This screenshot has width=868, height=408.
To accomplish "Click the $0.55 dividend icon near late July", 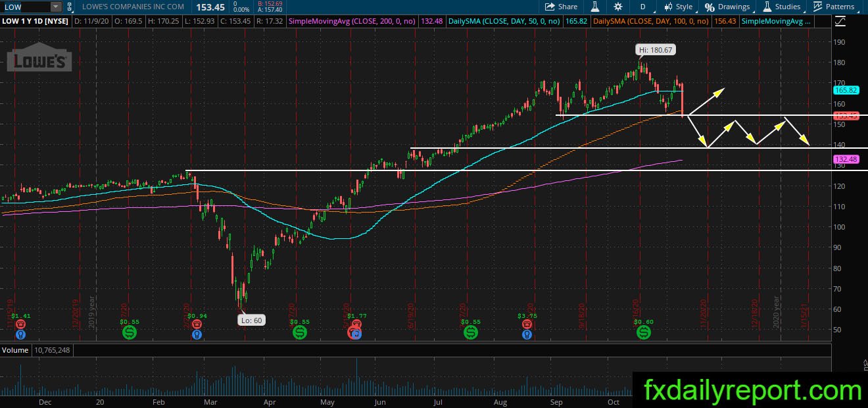I will click(x=471, y=333).
